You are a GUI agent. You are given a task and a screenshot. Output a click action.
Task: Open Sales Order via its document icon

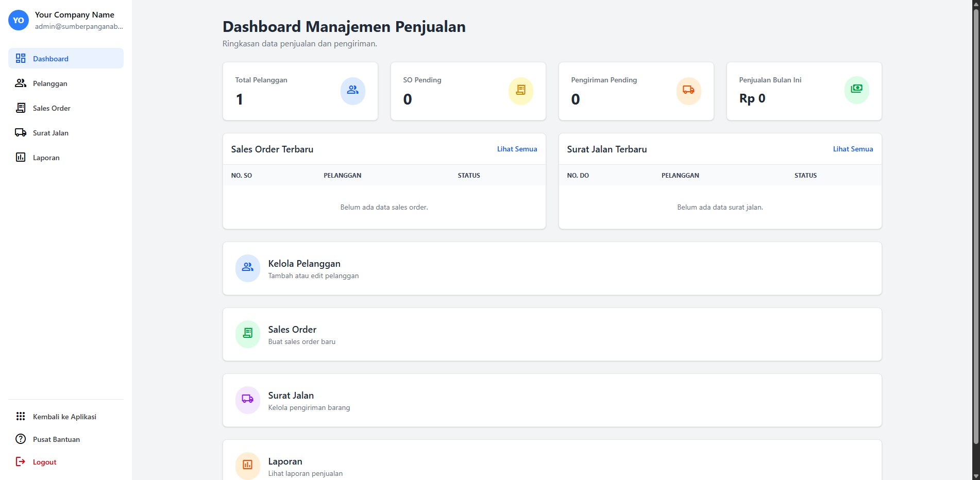tap(21, 108)
